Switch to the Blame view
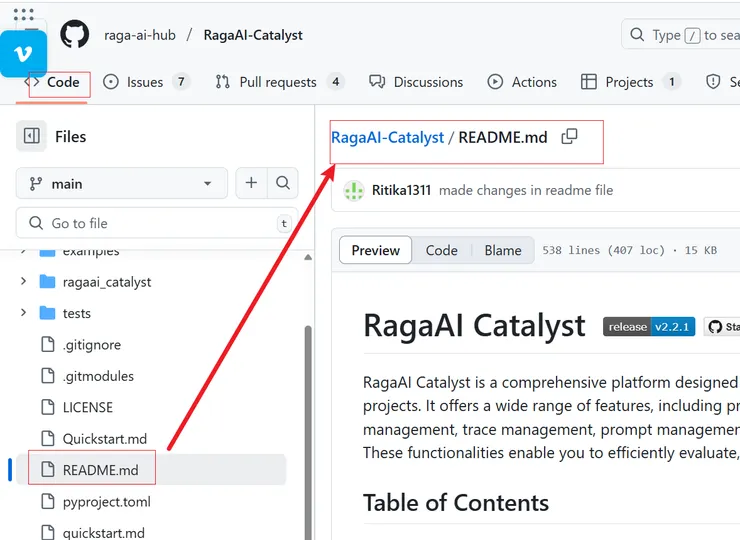Image resolution: width=740 pixels, height=540 pixels. [502, 250]
